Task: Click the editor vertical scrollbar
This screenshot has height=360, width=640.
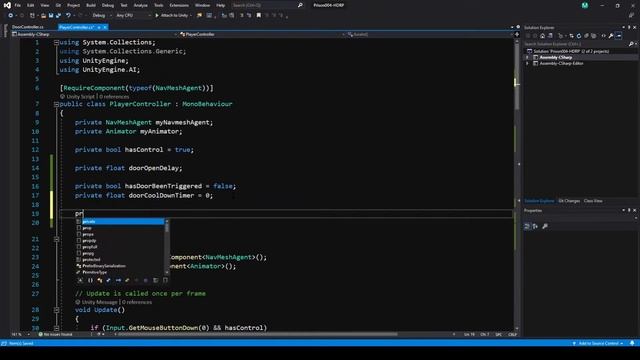Action: point(516,184)
